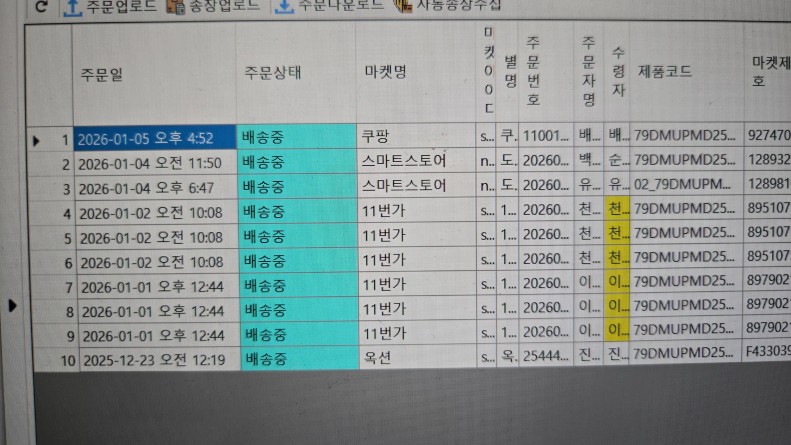Click the market number cell 927470
This screenshot has height=445, width=791.
[767, 135]
